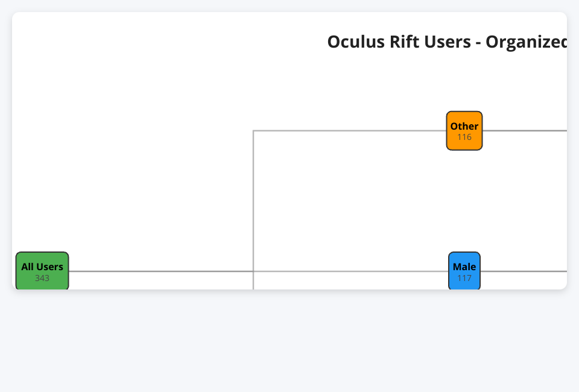The width and height of the screenshot is (579, 392).
Task: Select the orange Other node
Action: coord(464,130)
